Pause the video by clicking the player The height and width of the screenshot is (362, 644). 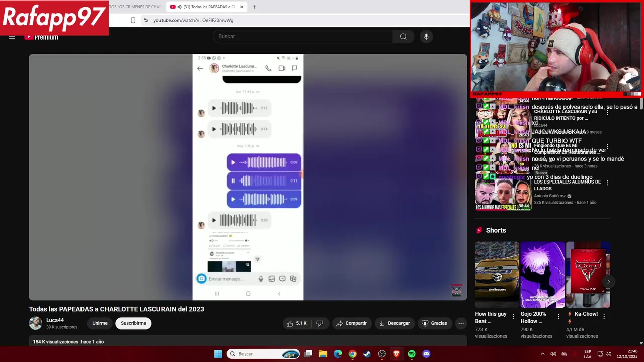[248, 177]
